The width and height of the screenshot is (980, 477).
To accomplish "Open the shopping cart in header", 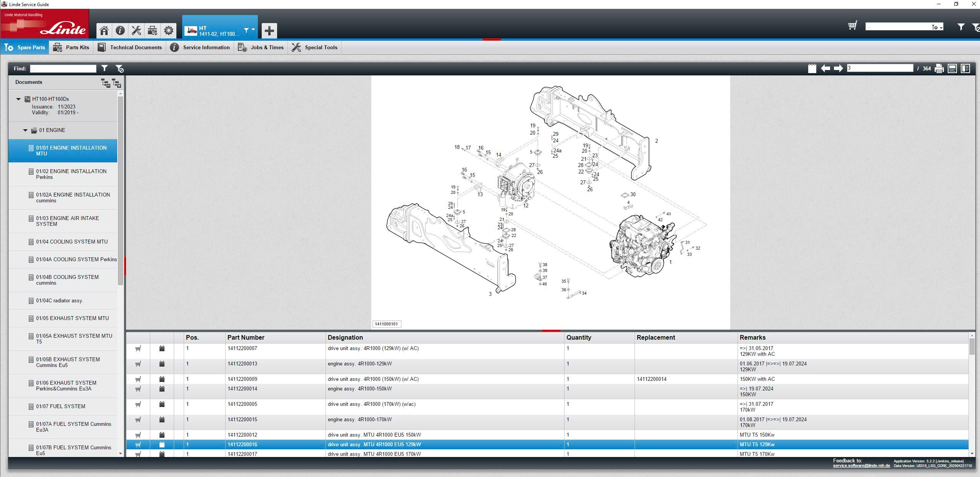I will coord(852,26).
